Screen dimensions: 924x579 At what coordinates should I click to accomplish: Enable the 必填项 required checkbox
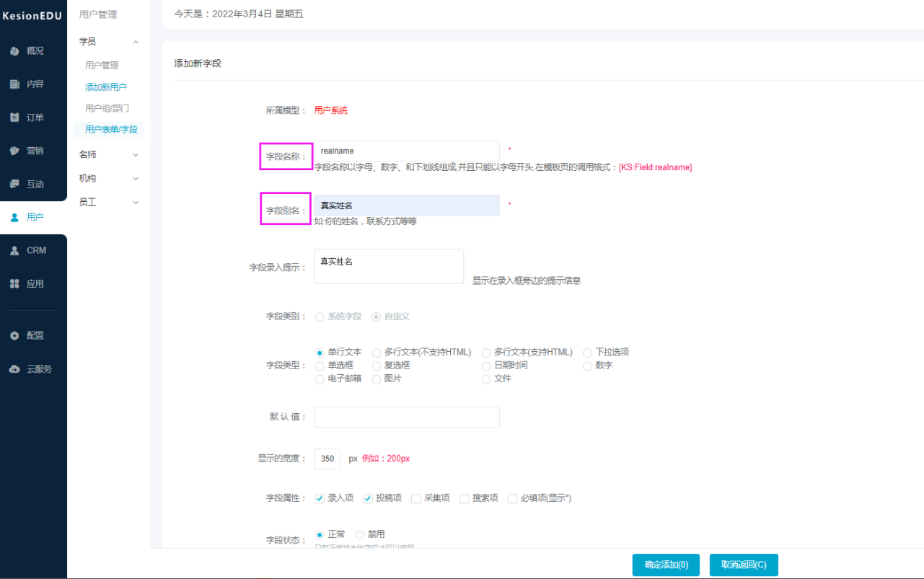pos(513,498)
